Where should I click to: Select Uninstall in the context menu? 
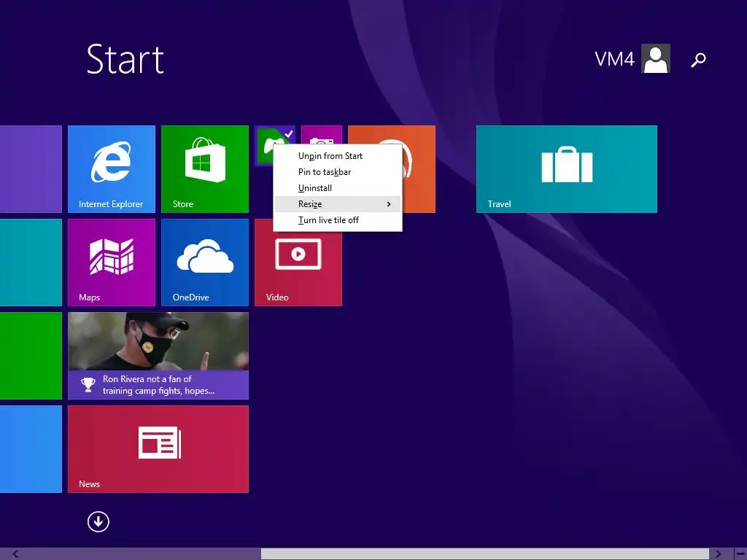pos(338,188)
